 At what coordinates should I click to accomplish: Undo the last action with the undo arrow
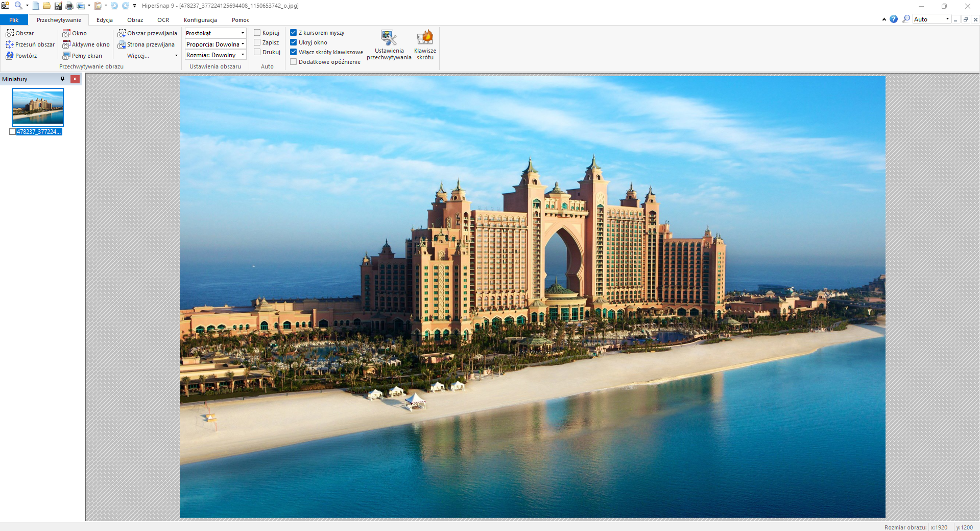(x=114, y=6)
